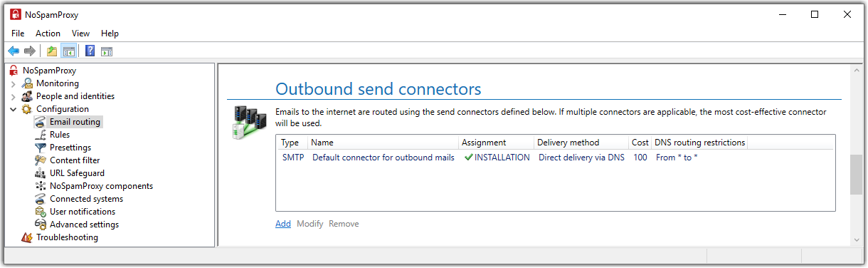Click the Up one level folder icon
This screenshot has height=268, width=868.
coord(52,51)
